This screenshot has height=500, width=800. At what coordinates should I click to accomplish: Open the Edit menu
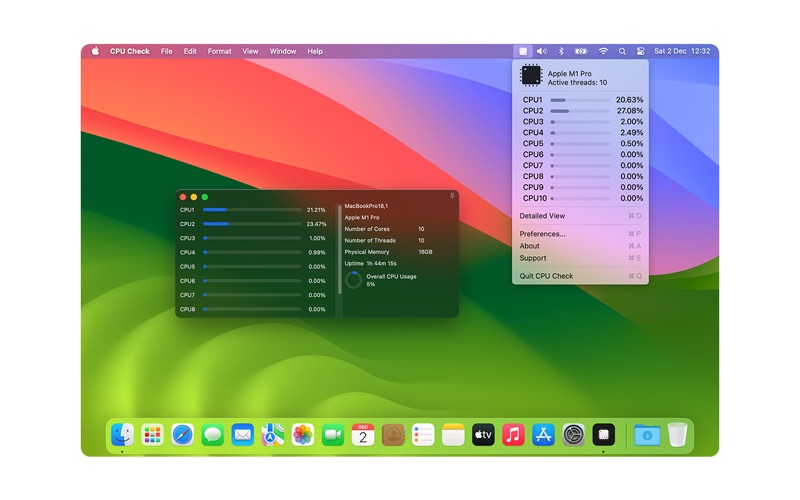(190, 51)
